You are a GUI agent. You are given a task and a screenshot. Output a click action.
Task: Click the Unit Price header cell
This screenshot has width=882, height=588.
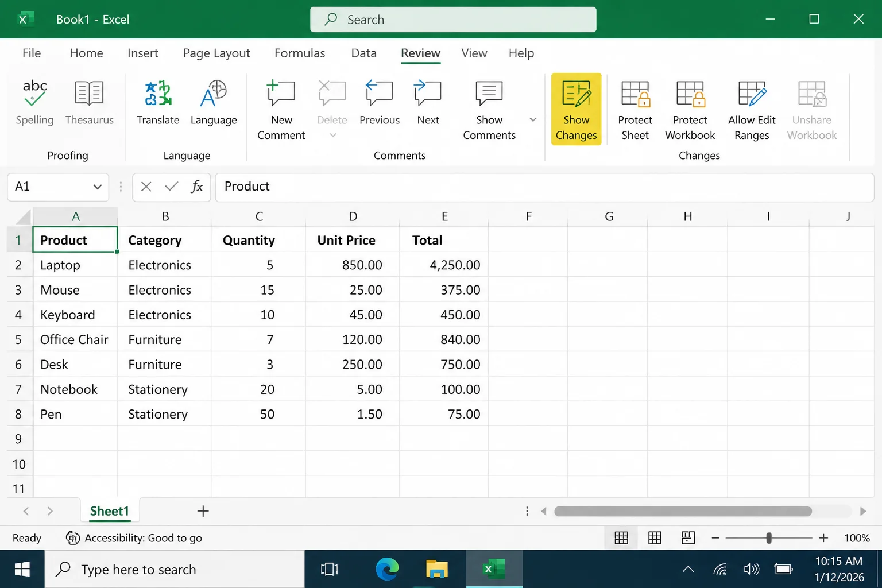click(x=353, y=240)
